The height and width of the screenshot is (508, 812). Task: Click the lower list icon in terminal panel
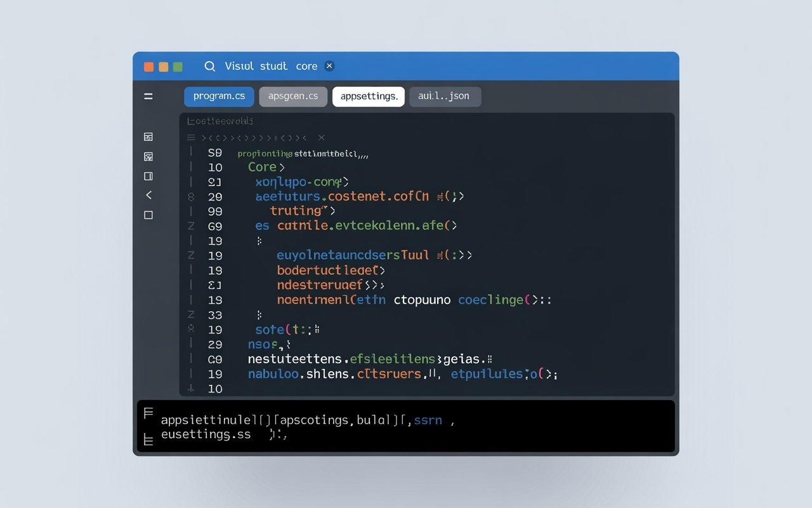point(148,439)
